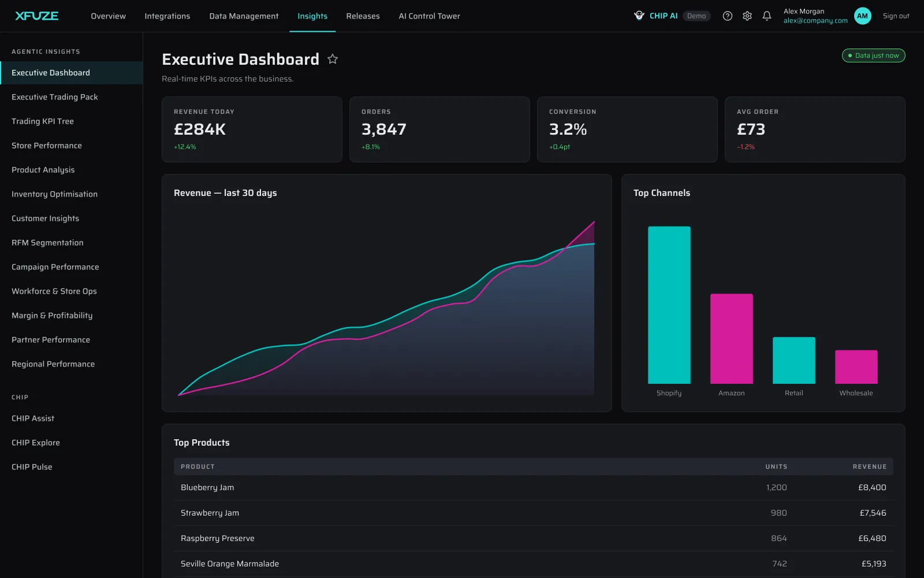Open Product Analysis page
Screen dimensions: 924x578
click(72, 170)
